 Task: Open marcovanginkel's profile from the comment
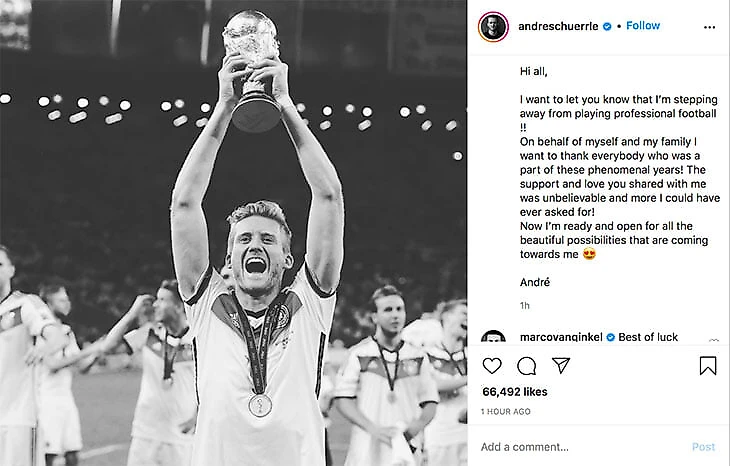(562, 337)
